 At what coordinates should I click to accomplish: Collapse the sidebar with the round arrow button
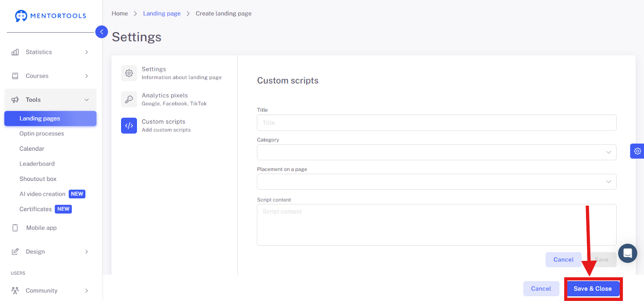click(101, 32)
